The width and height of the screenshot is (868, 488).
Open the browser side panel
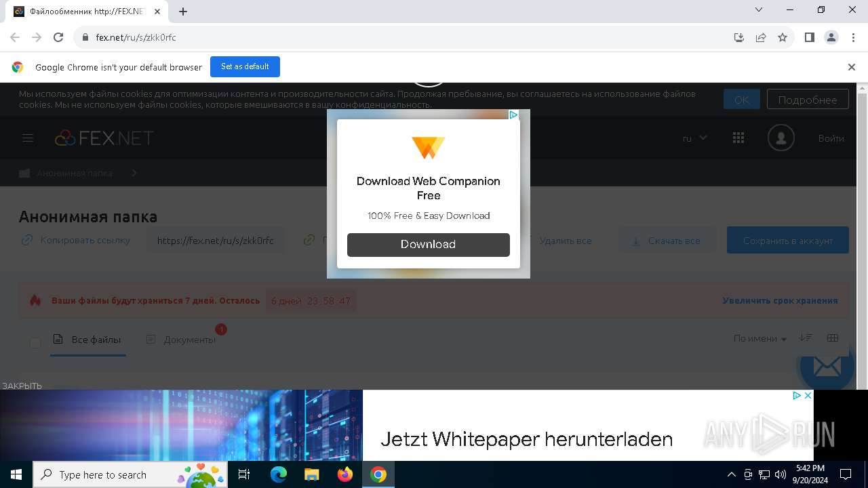pyautogui.click(x=809, y=37)
